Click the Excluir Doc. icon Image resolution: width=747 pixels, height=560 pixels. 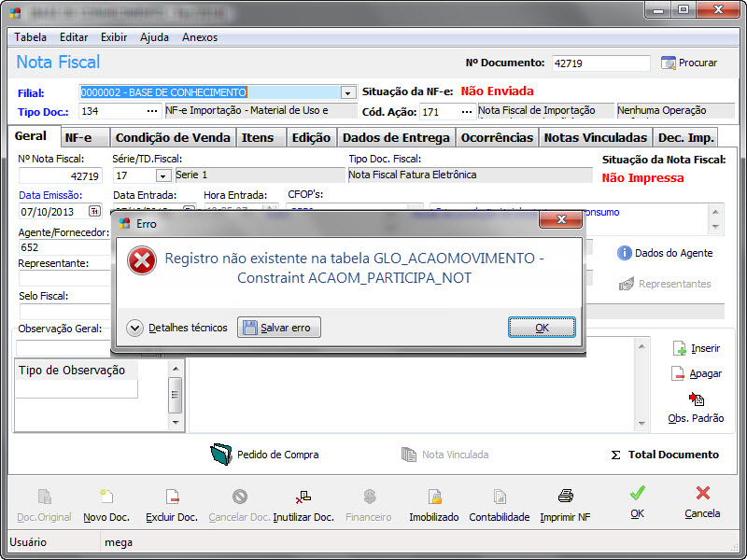coord(172,497)
